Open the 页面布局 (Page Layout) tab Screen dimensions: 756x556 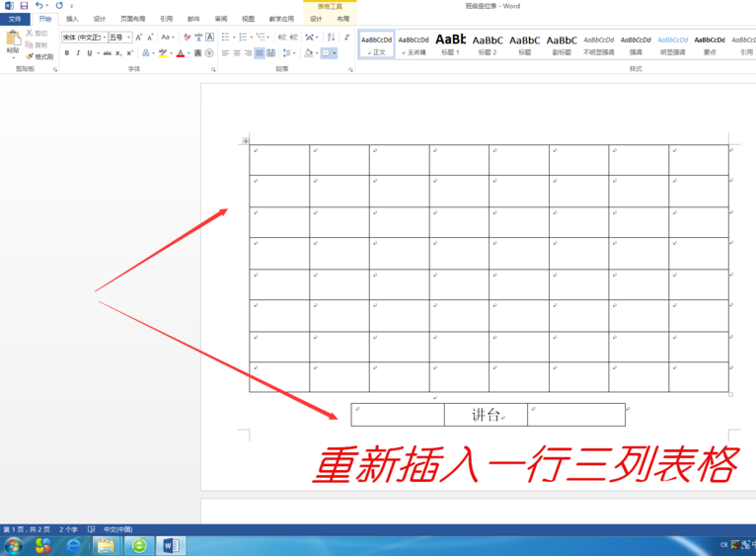[132, 19]
